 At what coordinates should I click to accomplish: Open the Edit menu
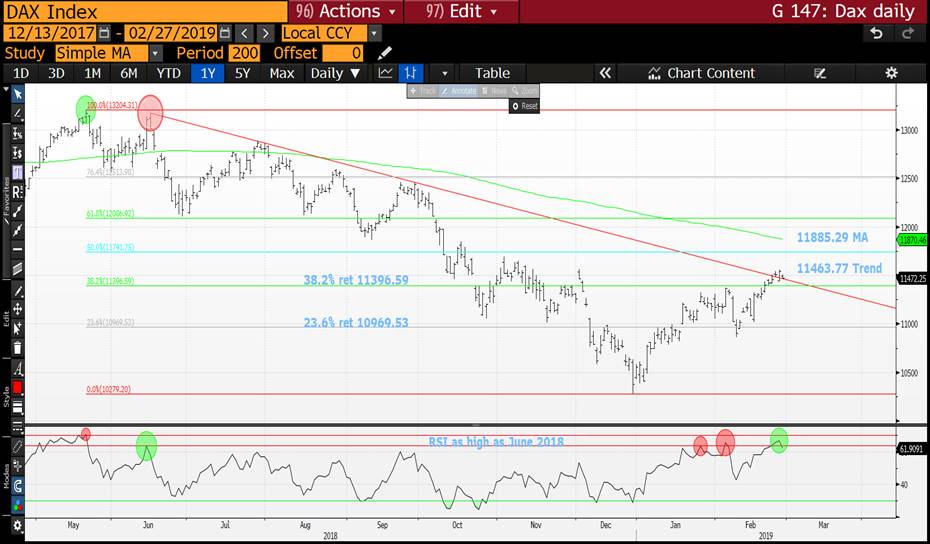460,11
